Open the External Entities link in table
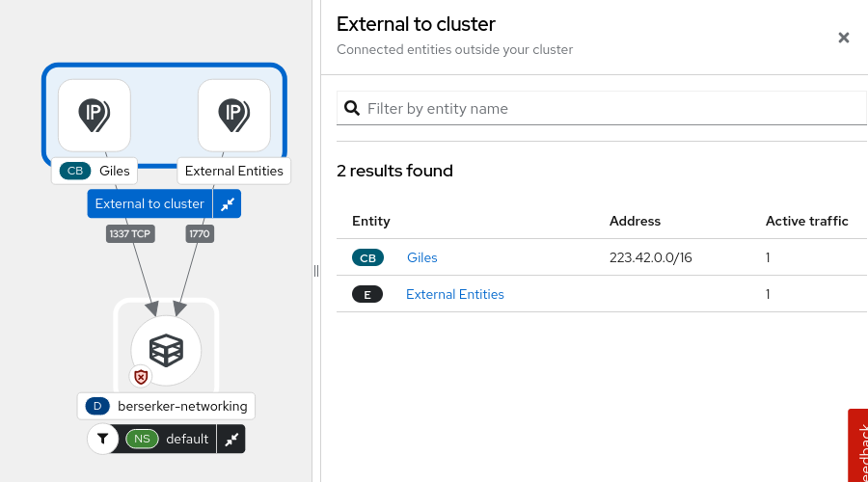Image resolution: width=868 pixels, height=482 pixels. click(455, 294)
